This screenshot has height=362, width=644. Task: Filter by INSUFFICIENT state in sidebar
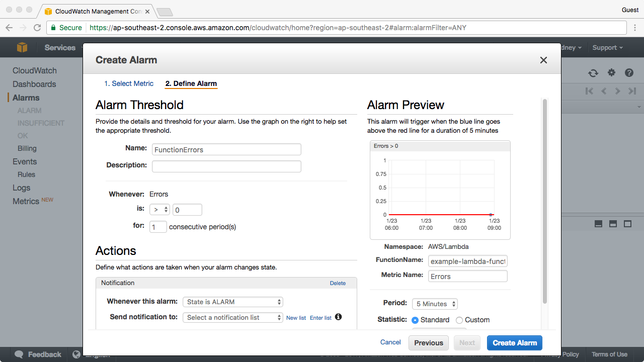point(41,123)
